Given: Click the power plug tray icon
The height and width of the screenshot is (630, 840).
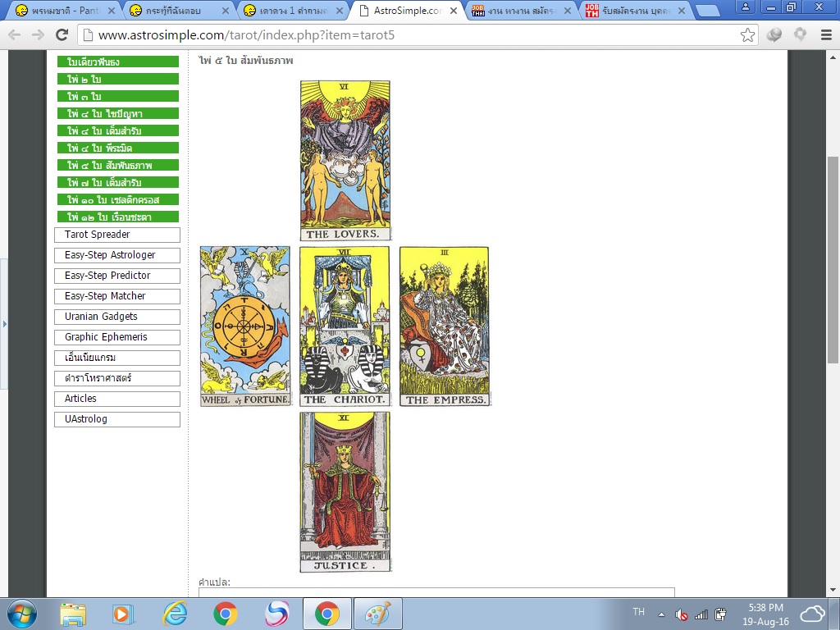Looking at the screenshot, I should coord(720,614).
